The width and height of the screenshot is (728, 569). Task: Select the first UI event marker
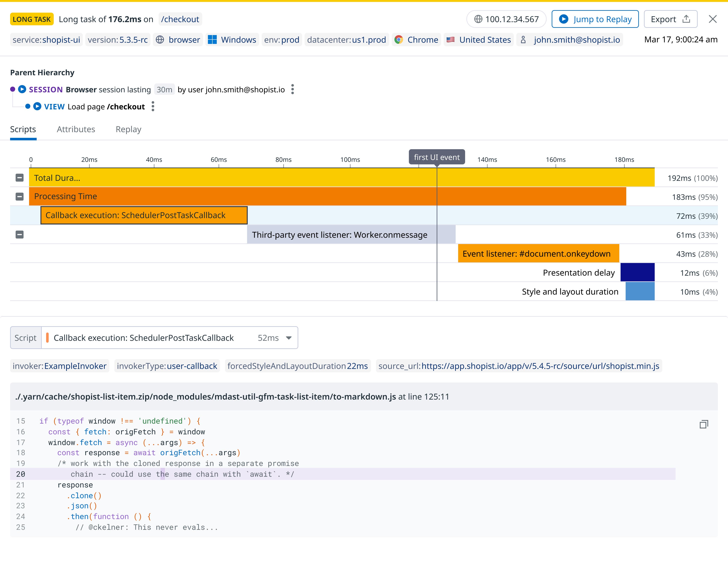437,157
